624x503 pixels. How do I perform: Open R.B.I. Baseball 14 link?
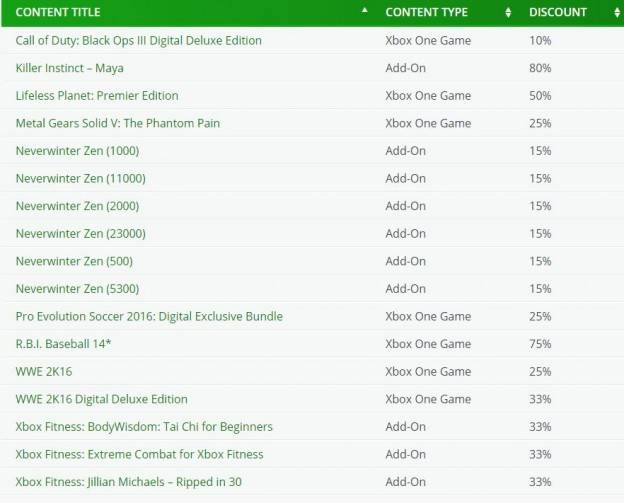pyautogui.click(x=63, y=344)
